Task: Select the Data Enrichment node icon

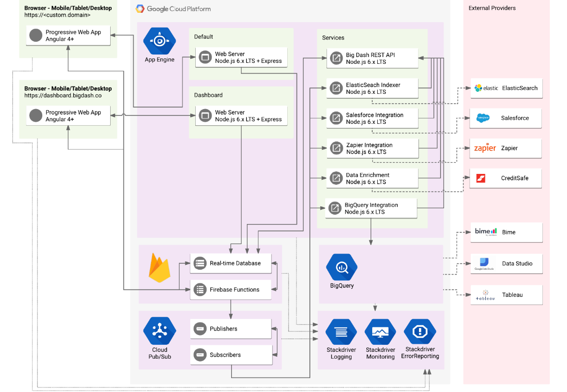Action: [x=336, y=178]
